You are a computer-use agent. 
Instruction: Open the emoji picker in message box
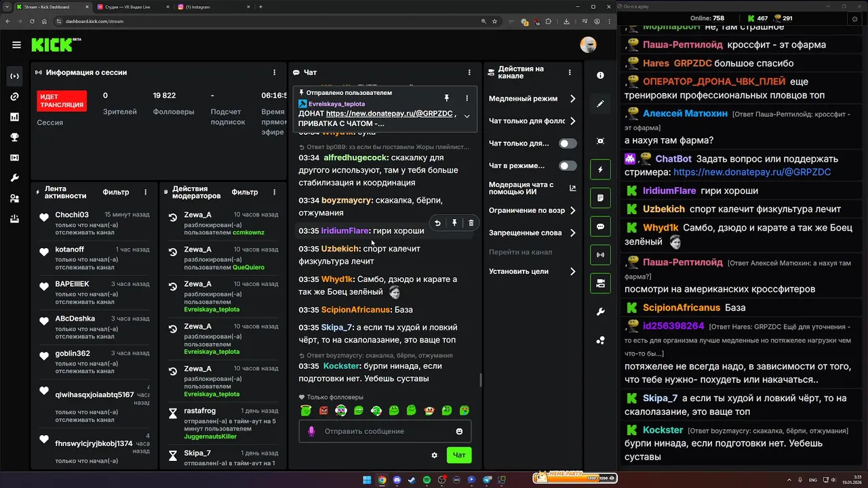pos(459,431)
